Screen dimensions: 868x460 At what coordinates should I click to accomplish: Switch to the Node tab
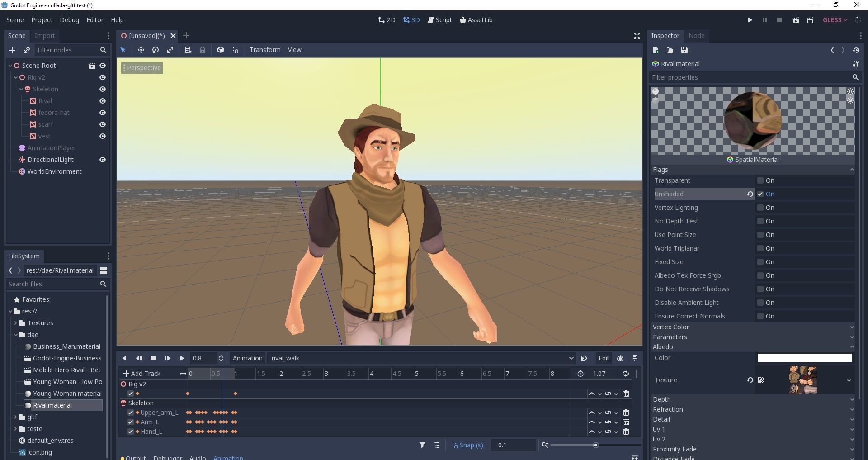[x=696, y=36]
